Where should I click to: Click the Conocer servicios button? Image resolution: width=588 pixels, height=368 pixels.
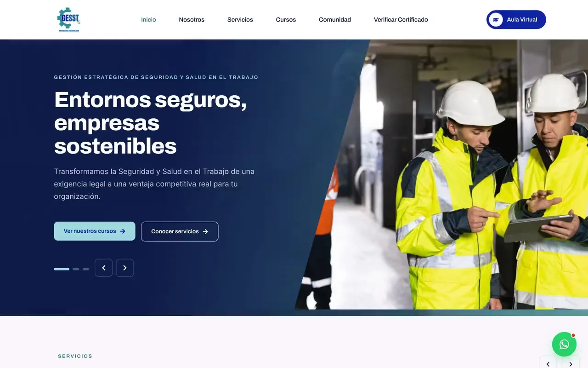click(180, 231)
